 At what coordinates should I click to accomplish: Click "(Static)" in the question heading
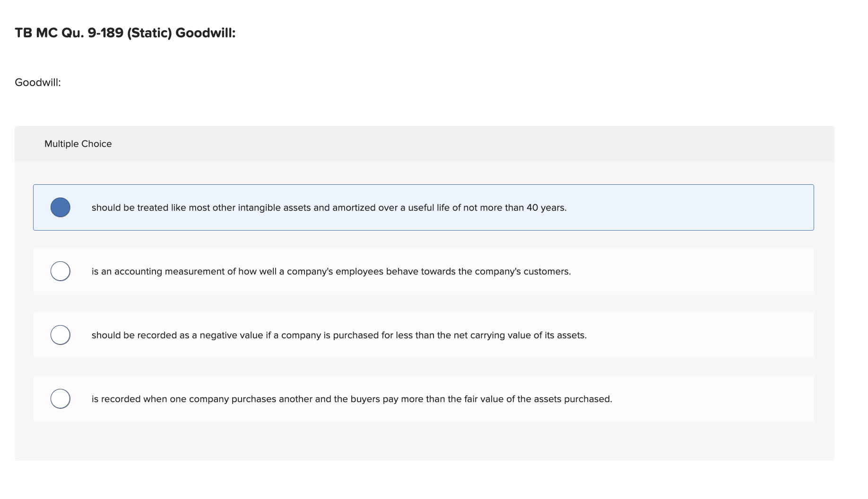pos(149,33)
